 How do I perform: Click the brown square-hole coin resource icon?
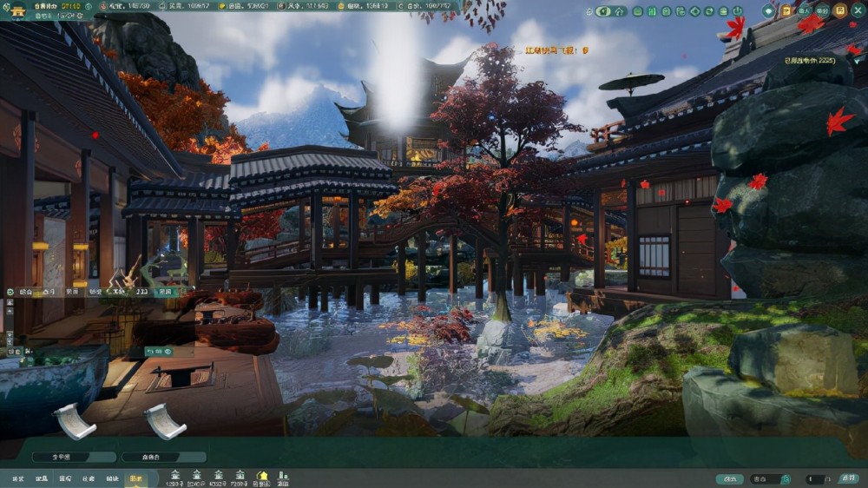281,6
